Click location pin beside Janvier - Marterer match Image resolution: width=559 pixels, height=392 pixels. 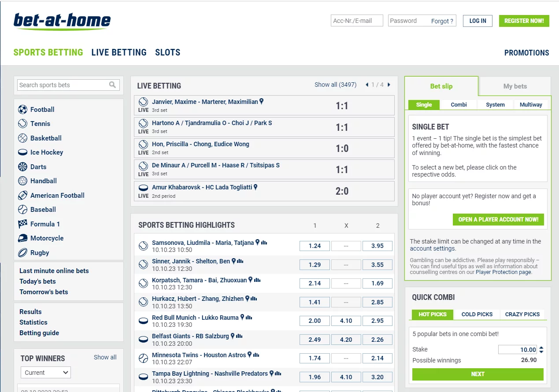[261, 102]
